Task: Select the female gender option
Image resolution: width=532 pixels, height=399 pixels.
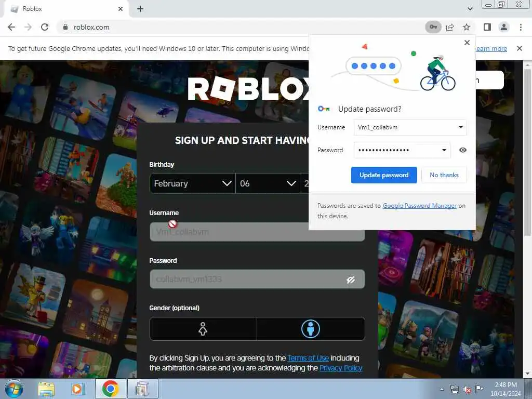Action: [203, 329]
